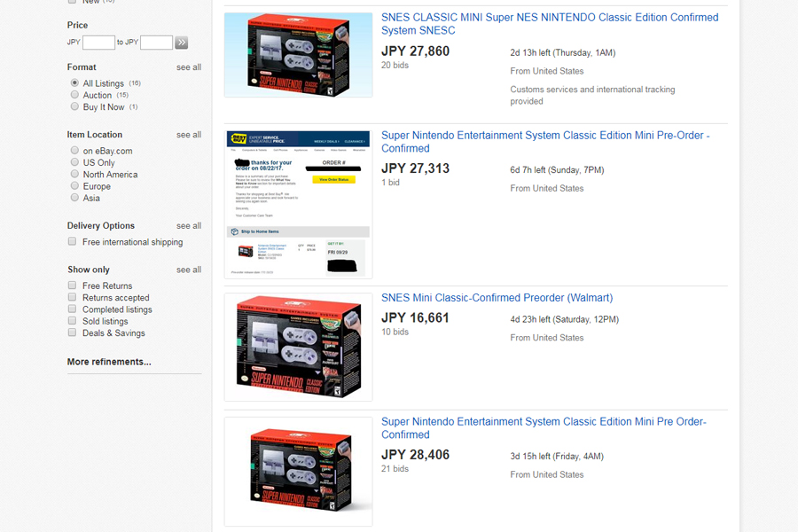Show Completed listings only
The image size is (798, 532).
pyautogui.click(x=73, y=309)
